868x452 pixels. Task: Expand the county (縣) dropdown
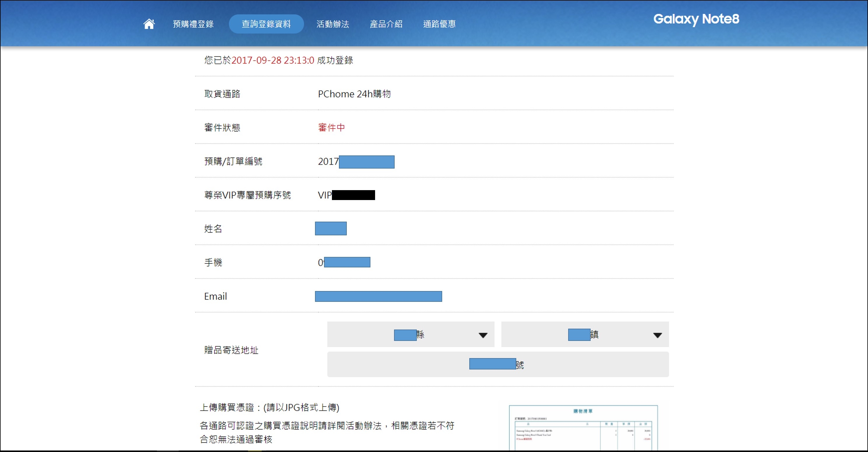click(411, 334)
